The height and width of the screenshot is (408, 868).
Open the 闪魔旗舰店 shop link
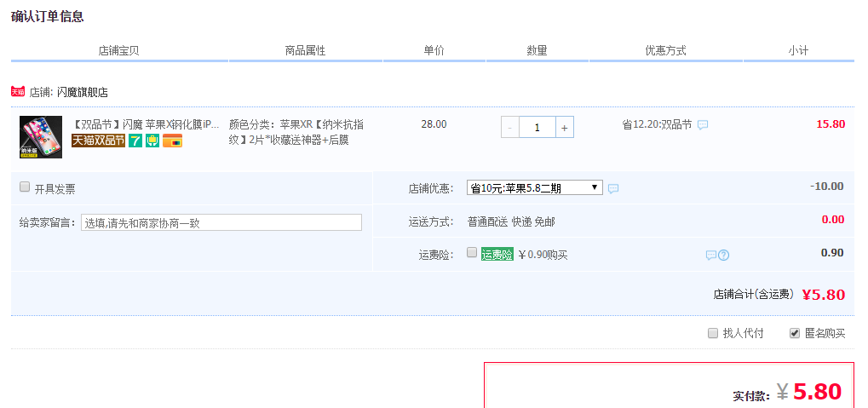click(83, 93)
